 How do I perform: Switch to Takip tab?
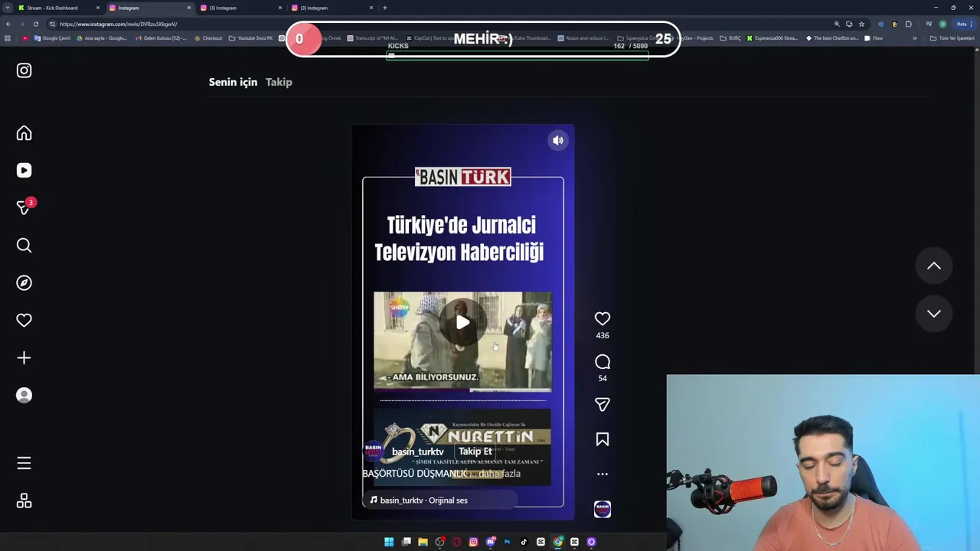click(x=279, y=82)
